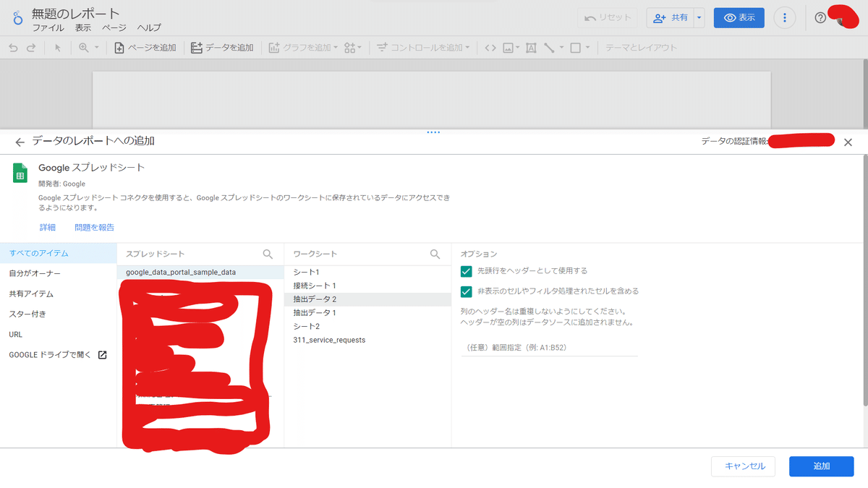Select スター付き filter
This screenshot has width=868, height=488.
pyautogui.click(x=58, y=314)
